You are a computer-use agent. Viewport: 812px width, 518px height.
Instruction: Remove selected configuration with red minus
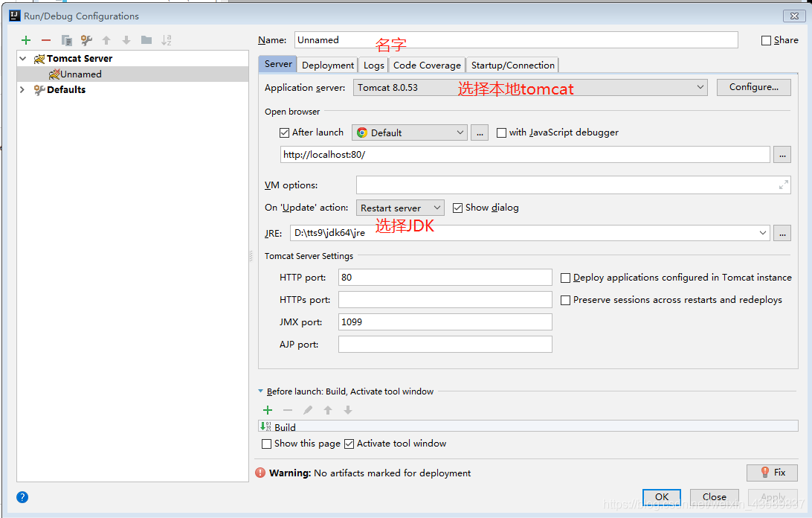[x=46, y=40]
